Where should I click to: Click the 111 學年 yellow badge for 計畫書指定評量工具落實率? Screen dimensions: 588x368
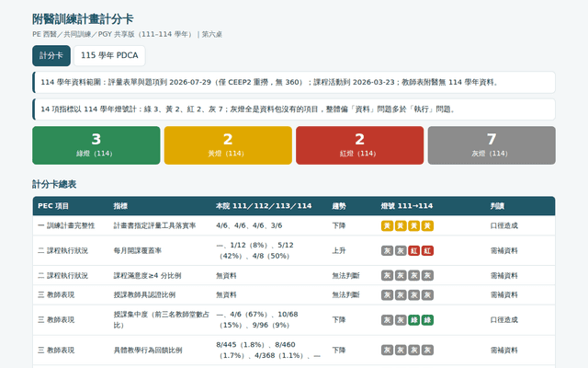tap(387, 225)
